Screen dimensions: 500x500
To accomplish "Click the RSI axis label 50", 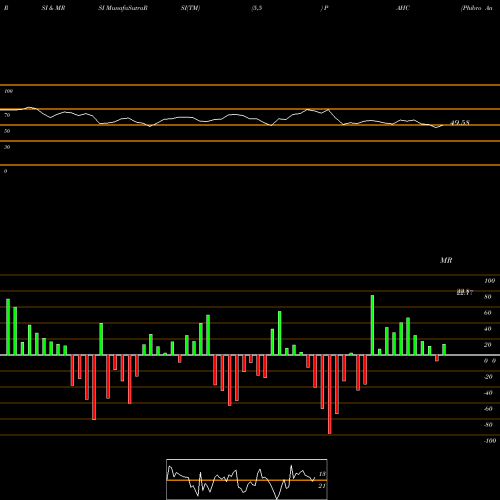I will click(7, 131).
